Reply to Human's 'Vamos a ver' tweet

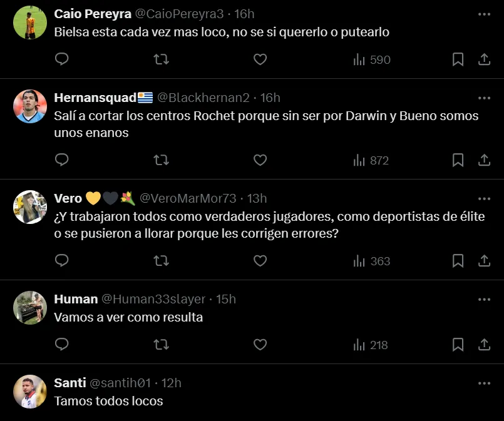pos(61,345)
